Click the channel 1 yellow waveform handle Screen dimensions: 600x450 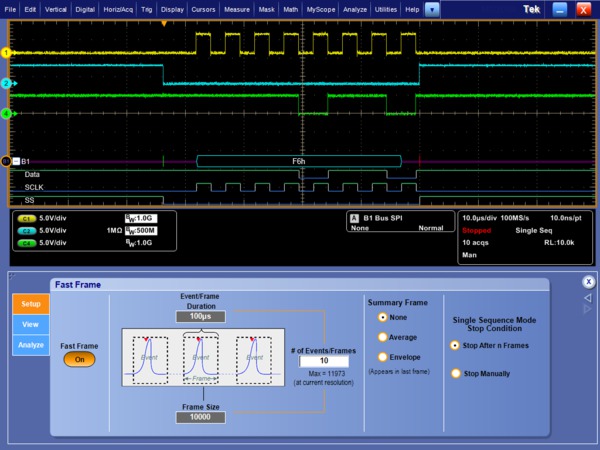click(6, 52)
